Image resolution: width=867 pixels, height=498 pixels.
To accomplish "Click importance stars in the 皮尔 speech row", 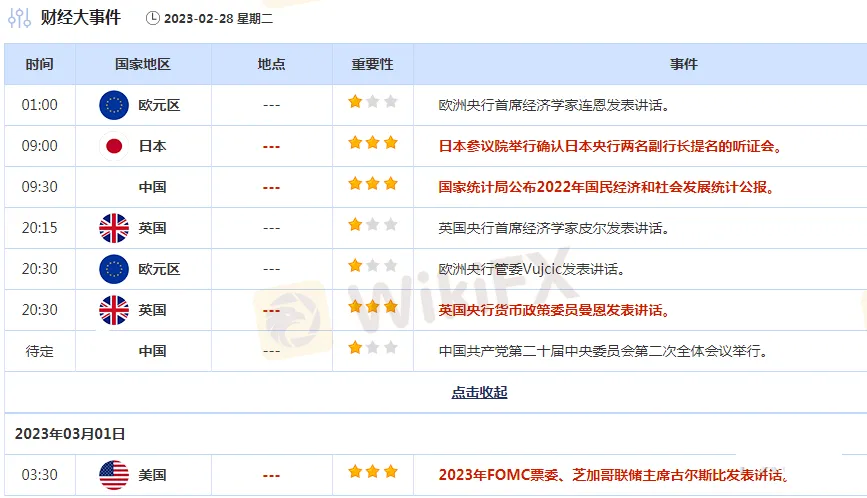I will 373,224.
